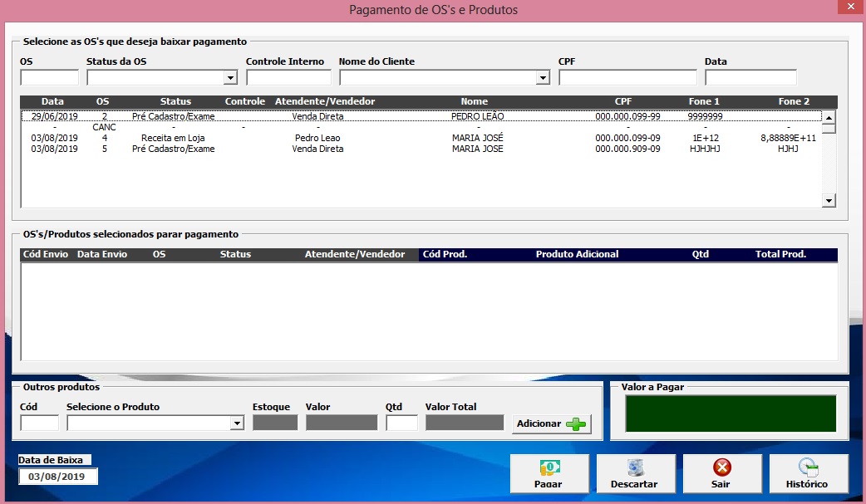Image resolution: width=866 pixels, height=504 pixels.
Task: Click the Valor Total display field
Action: [x=465, y=423]
